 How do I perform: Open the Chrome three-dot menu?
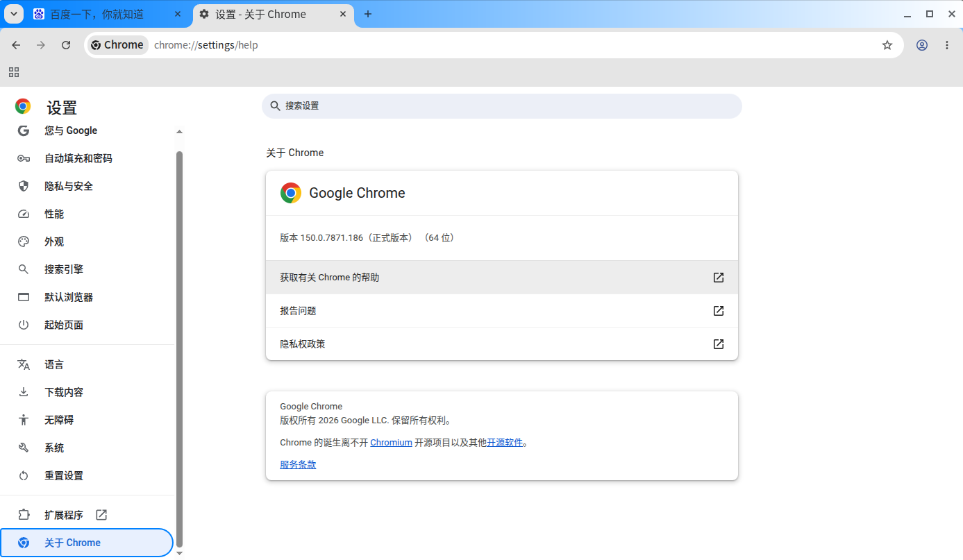click(x=947, y=45)
